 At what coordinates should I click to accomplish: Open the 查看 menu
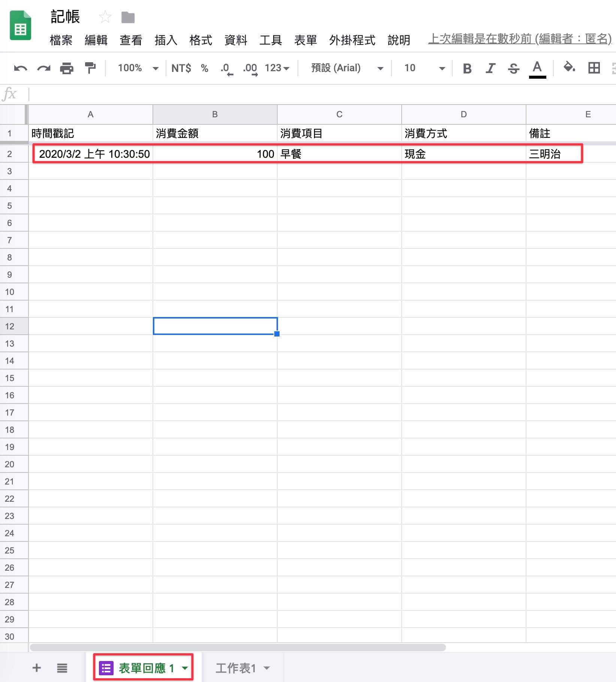(x=131, y=40)
